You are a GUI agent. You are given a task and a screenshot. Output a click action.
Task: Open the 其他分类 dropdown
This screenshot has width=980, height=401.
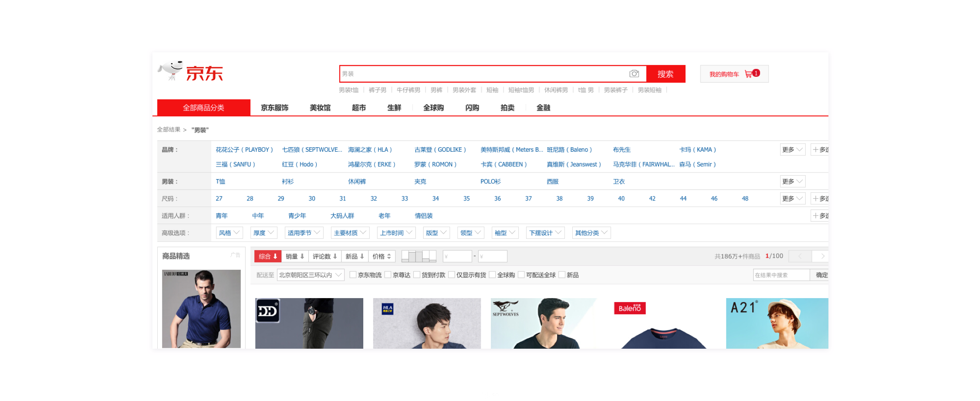coord(591,233)
